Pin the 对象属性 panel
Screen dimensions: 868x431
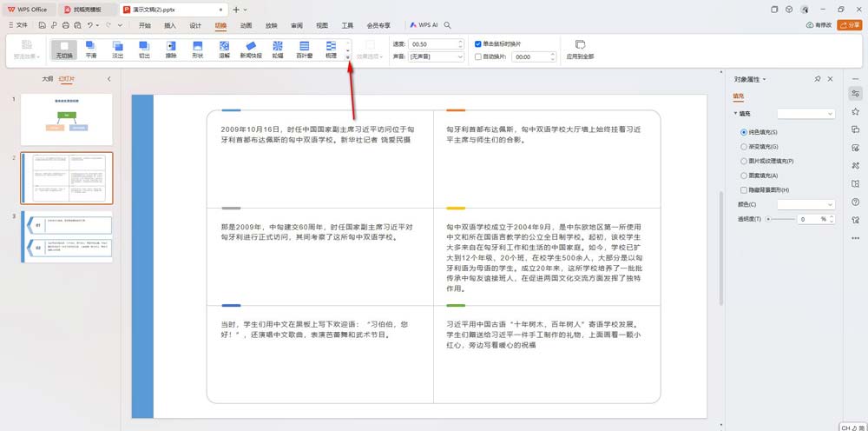tap(818, 79)
